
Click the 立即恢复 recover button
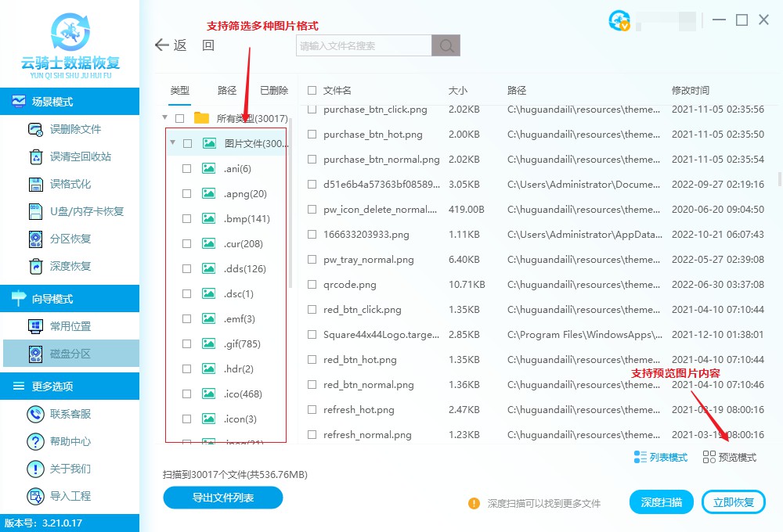734,501
